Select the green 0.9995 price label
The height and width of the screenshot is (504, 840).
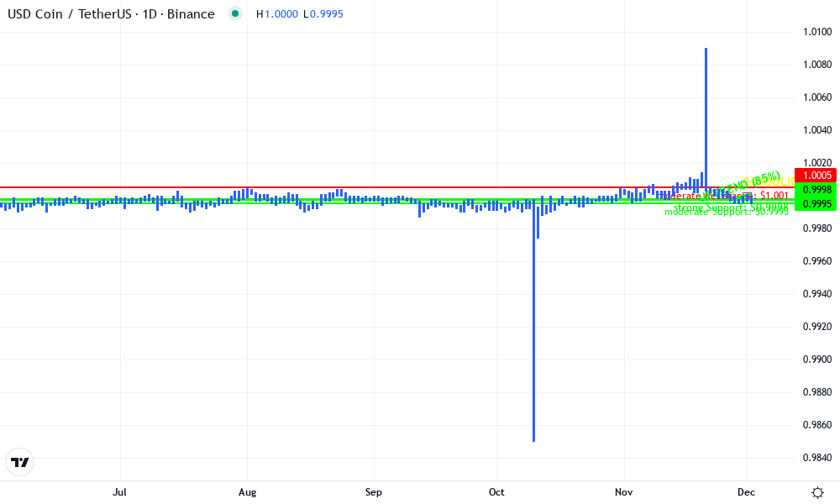click(818, 204)
